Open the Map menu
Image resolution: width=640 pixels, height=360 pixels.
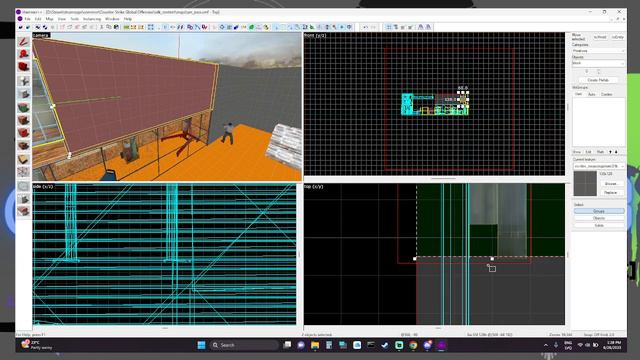(49, 19)
